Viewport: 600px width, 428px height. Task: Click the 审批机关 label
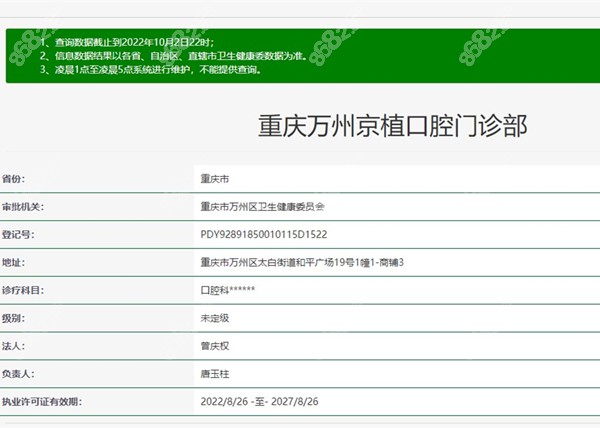point(23,207)
